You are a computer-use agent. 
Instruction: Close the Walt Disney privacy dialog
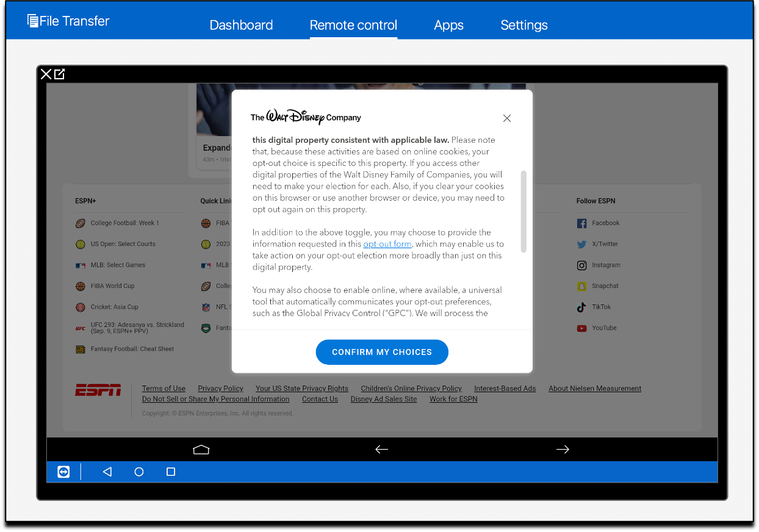click(507, 118)
